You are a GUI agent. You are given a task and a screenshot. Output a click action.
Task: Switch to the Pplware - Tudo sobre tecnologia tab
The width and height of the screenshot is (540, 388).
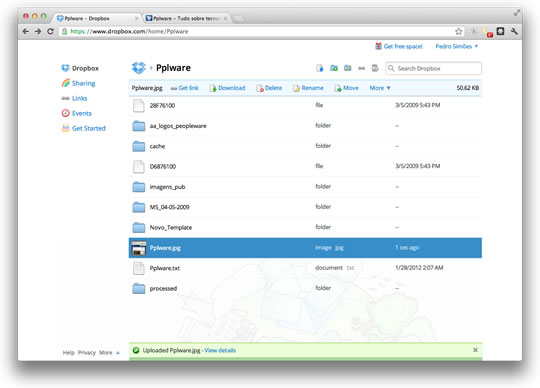[186, 18]
